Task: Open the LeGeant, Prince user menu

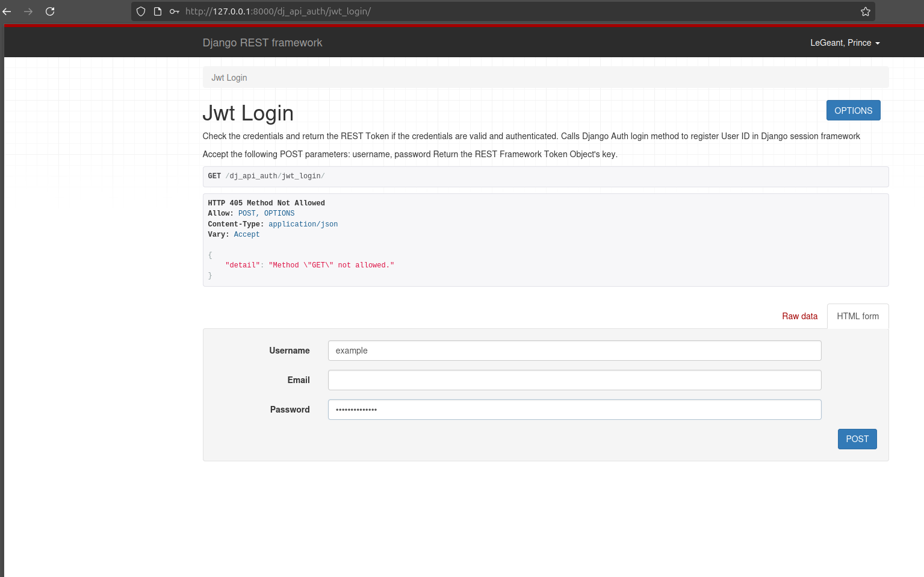Action: pos(840,43)
